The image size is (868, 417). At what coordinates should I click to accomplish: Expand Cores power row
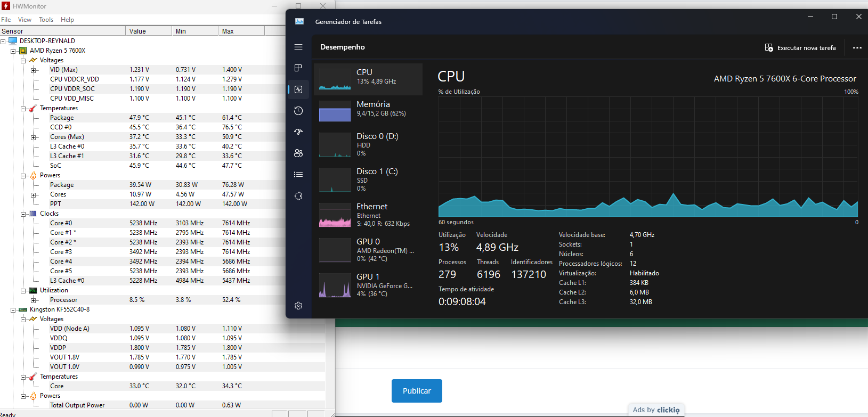(34, 194)
